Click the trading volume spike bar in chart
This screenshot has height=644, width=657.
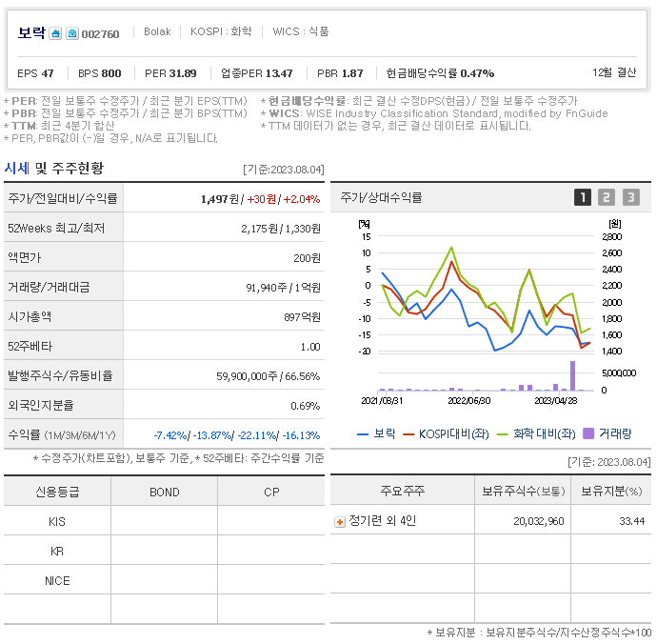pos(572,375)
